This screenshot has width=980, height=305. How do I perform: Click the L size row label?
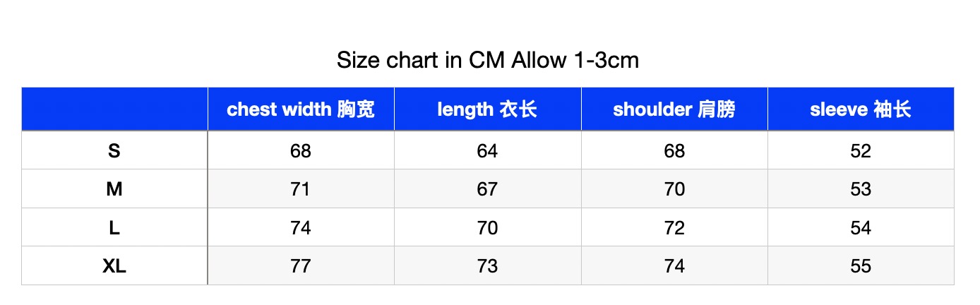pyautogui.click(x=114, y=227)
